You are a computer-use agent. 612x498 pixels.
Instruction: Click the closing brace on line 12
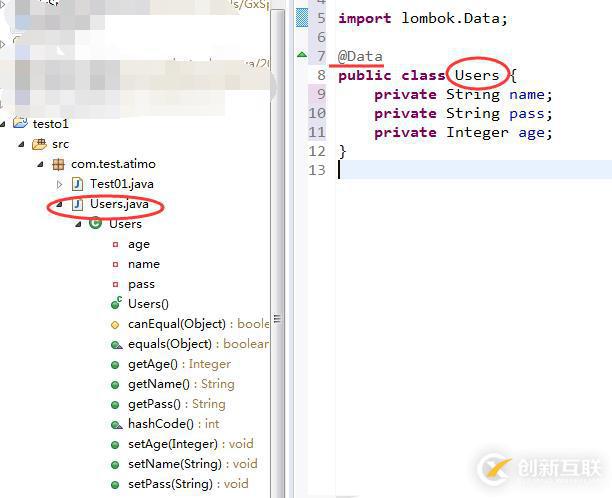342,151
